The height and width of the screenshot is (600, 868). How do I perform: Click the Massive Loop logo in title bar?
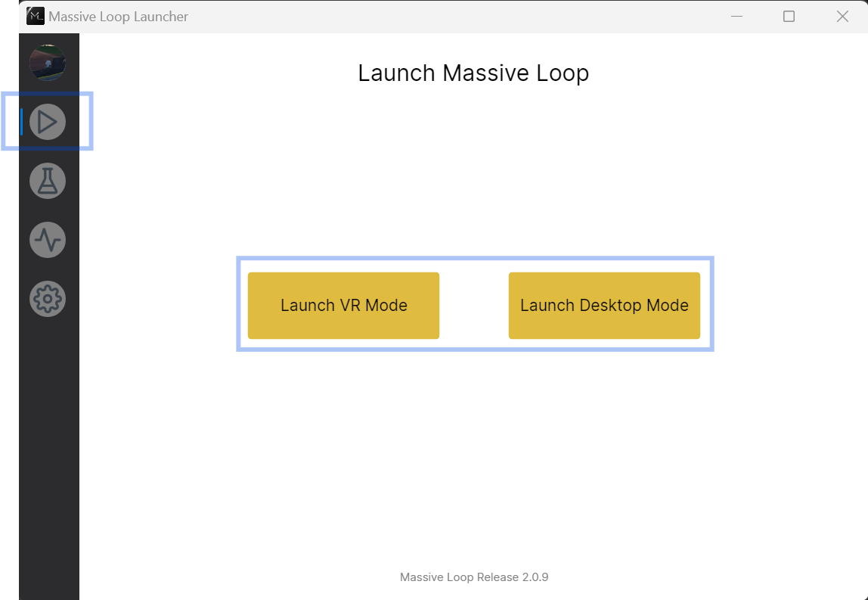click(x=36, y=17)
